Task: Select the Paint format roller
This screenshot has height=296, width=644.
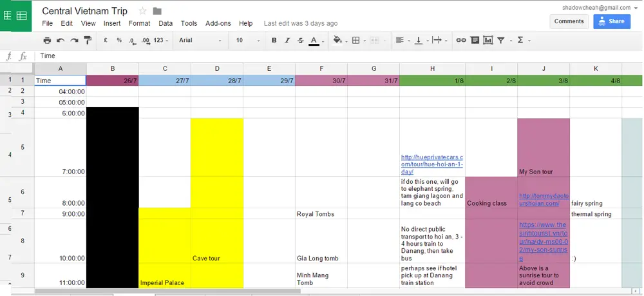Action: pyautogui.click(x=88, y=40)
